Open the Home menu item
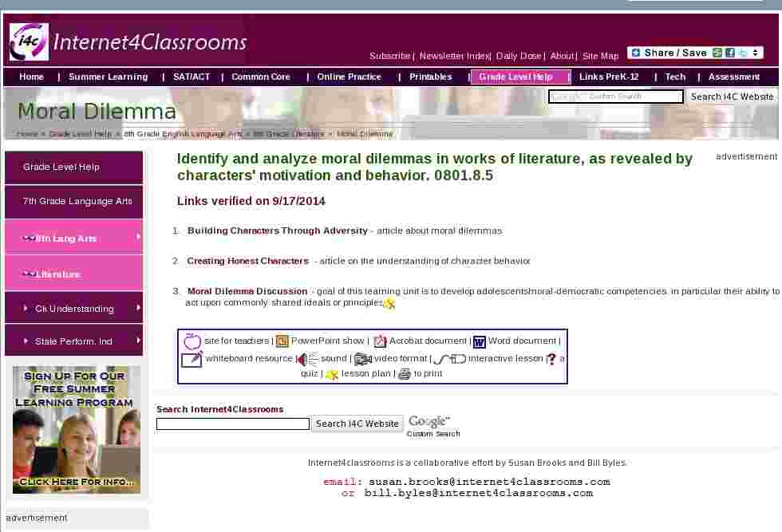The image size is (782, 532). tap(31, 77)
